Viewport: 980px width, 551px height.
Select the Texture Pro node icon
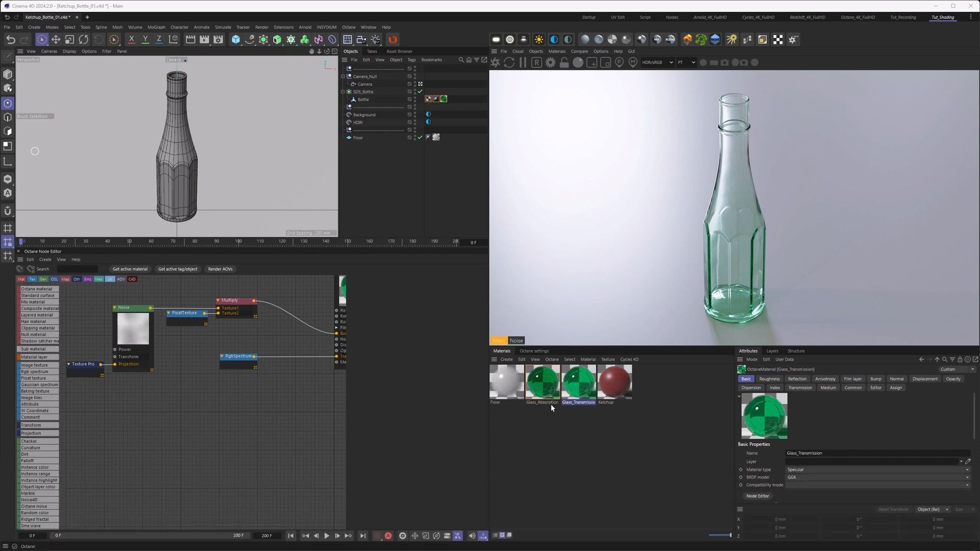(x=69, y=364)
